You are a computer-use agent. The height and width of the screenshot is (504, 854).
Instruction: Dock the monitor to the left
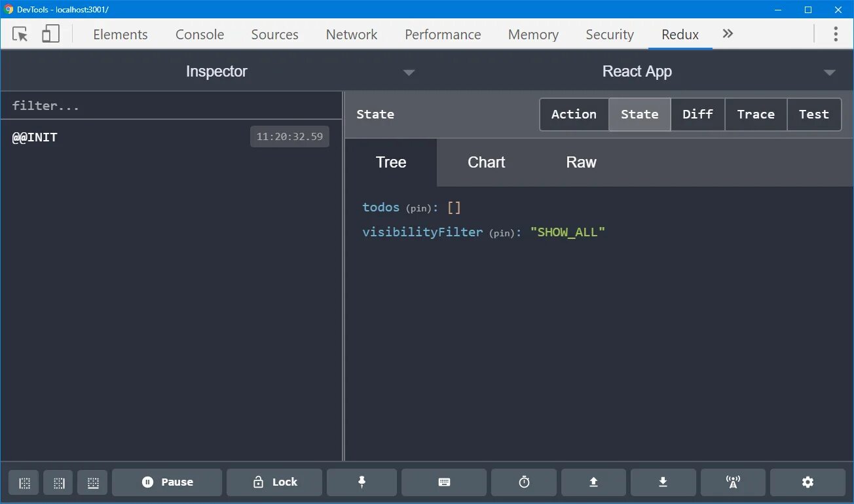(25, 483)
